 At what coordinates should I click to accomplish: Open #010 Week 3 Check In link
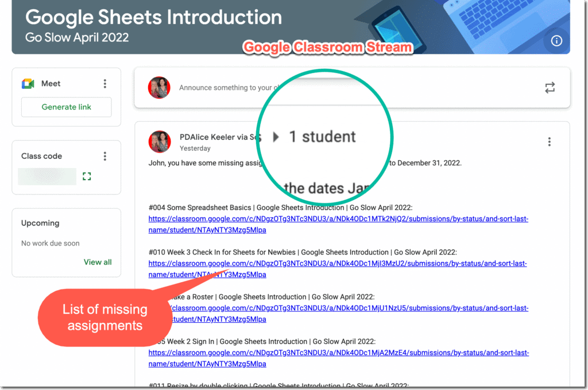(x=338, y=269)
